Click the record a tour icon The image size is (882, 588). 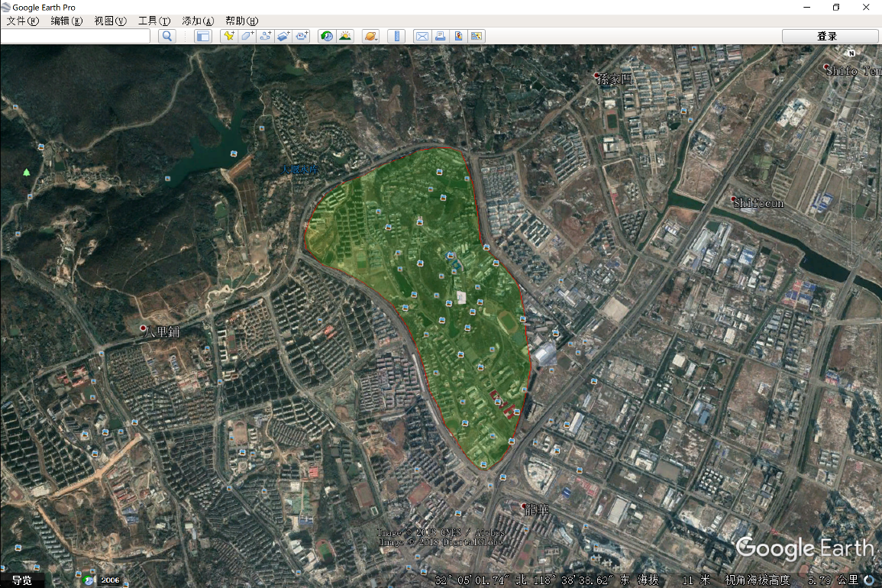click(302, 36)
